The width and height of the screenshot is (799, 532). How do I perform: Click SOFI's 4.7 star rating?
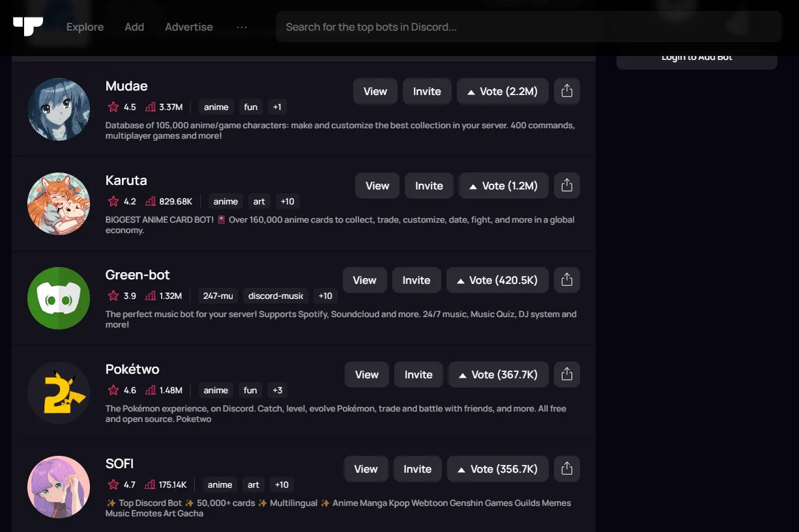coord(122,484)
